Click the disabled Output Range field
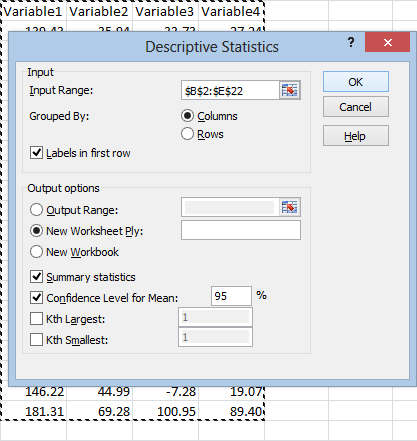The width and height of the screenshot is (417, 441). [x=230, y=207]
